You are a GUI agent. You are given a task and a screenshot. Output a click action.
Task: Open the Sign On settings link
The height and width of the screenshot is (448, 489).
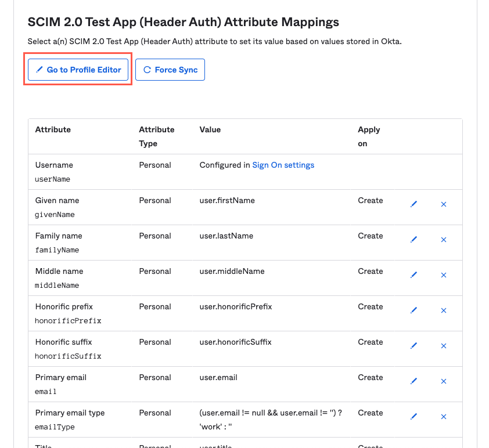pyautogui.click(x=283, y=165)
